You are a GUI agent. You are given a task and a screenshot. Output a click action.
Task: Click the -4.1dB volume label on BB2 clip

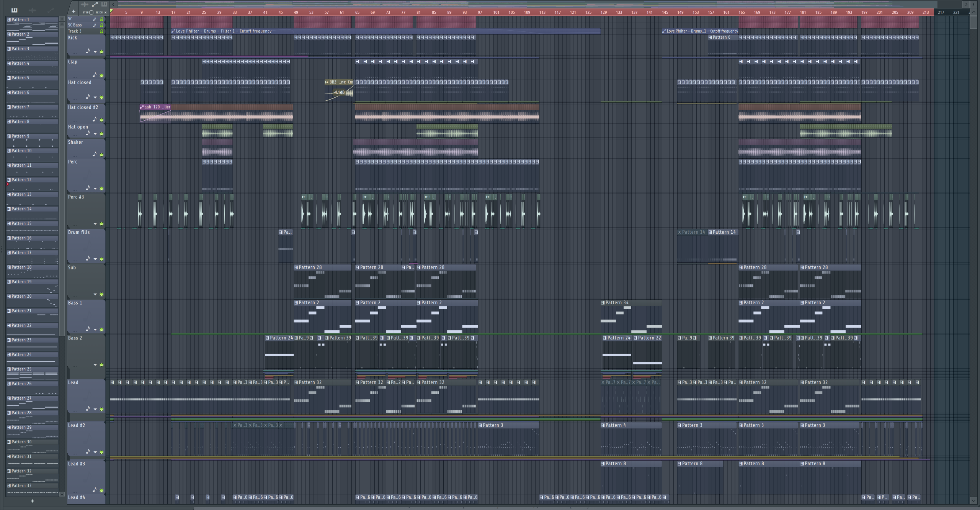[x=339, y=92]
